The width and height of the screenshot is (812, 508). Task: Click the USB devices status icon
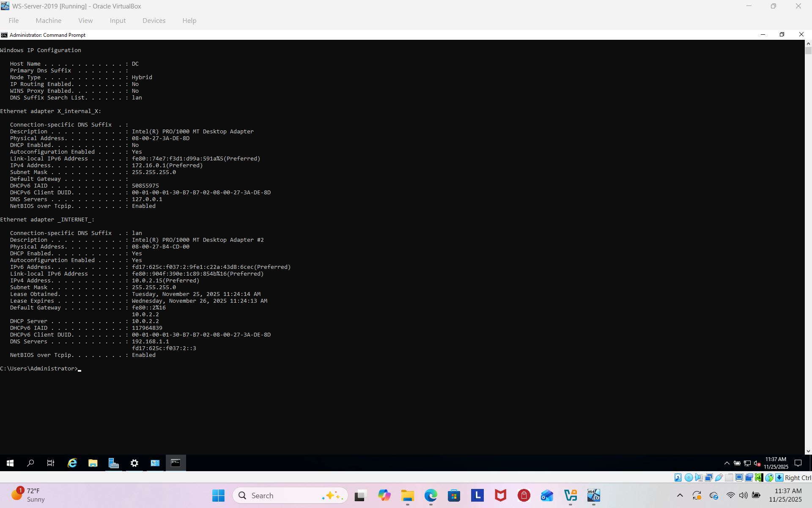(719, 478)
